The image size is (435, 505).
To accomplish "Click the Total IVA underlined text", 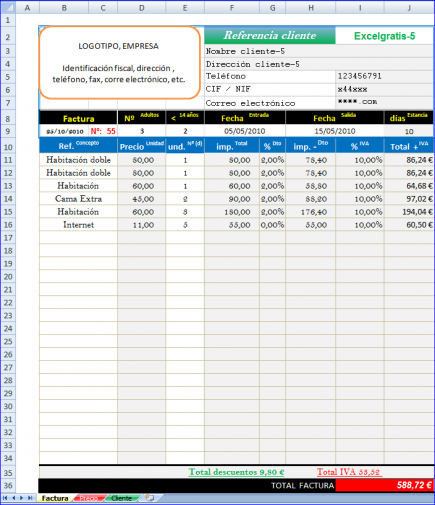I will pos(349,472).
